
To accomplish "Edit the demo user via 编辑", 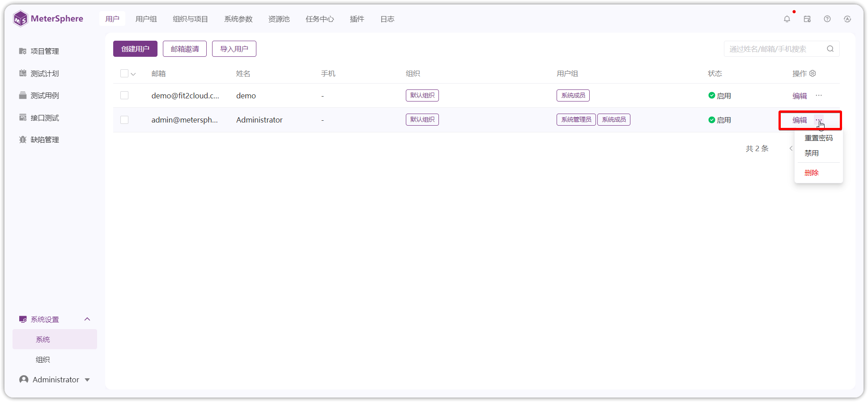I will click(x=800, y=96).
